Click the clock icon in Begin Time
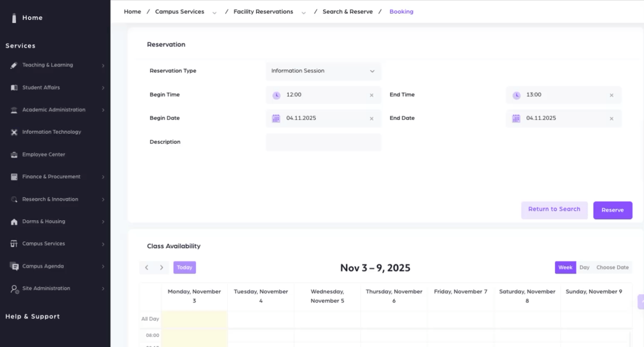Screen dimensions: 644x347 [x=276, y=95]
